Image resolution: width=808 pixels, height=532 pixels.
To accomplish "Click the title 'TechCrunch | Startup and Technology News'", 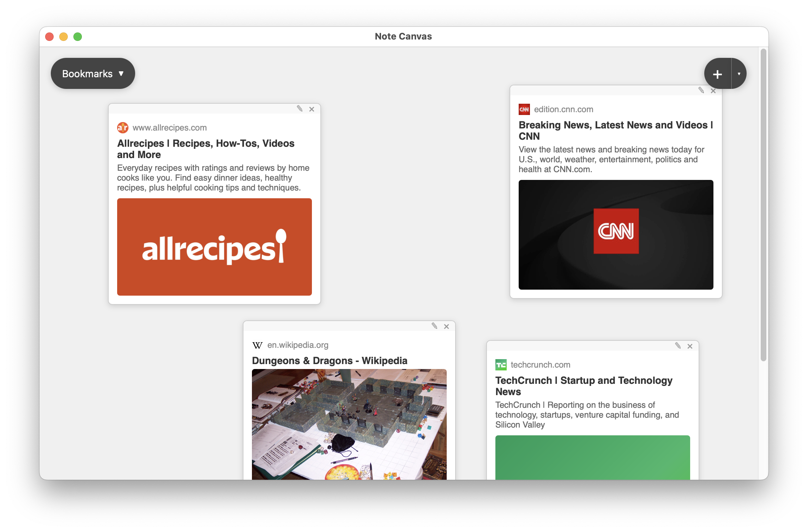I will pos(584,386).
